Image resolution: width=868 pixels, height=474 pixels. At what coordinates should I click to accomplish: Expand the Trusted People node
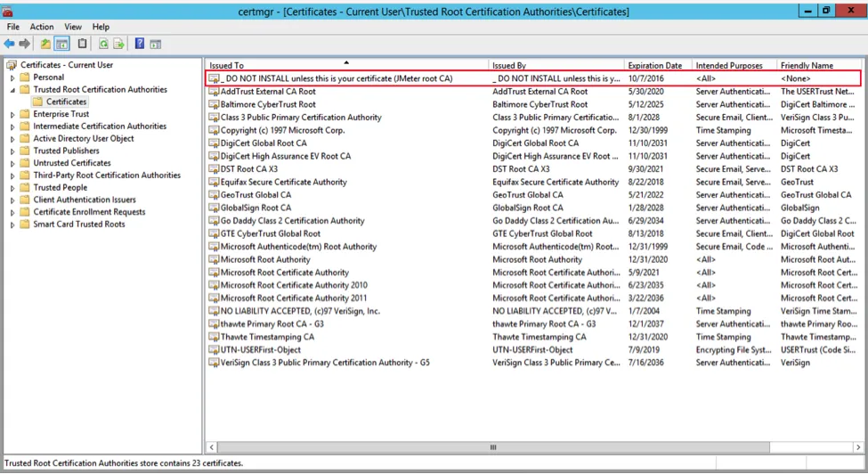(12, 188)
